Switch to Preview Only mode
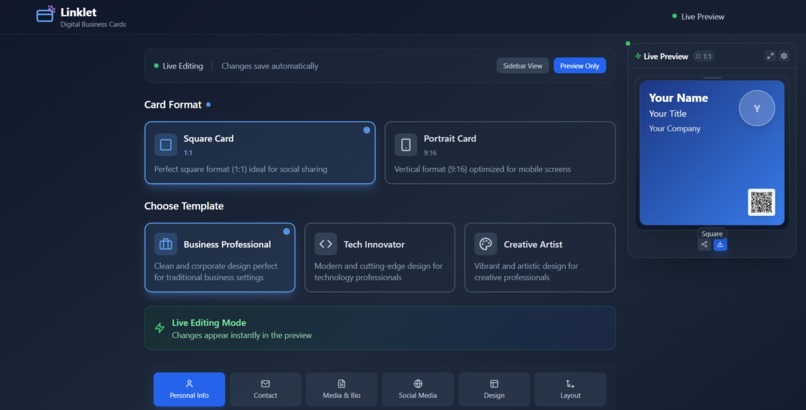Viewport: 806px width, 410px height. [579, 66]
